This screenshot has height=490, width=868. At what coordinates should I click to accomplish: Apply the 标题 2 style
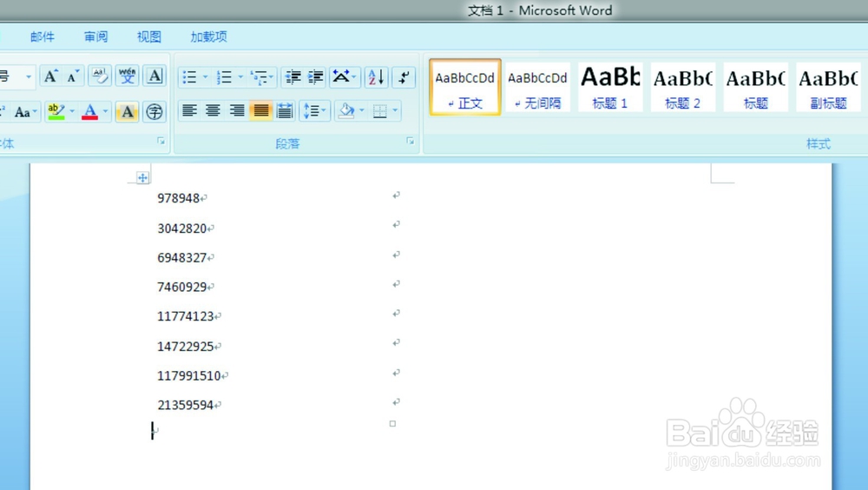point(682,87)
